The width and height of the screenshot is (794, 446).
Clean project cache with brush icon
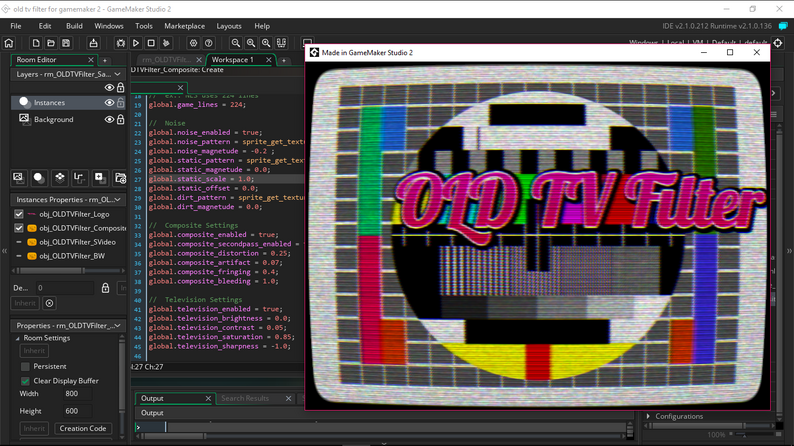click(x=166, y=43)
